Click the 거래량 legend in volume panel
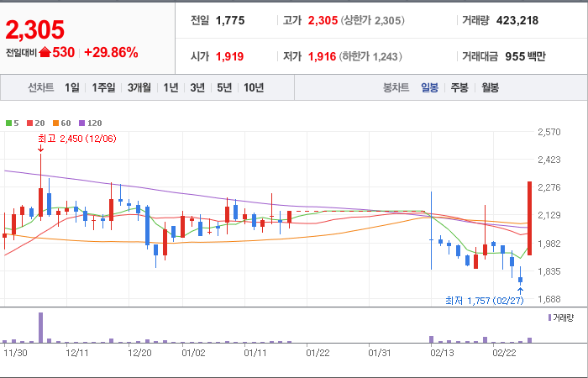 [560, 318]
